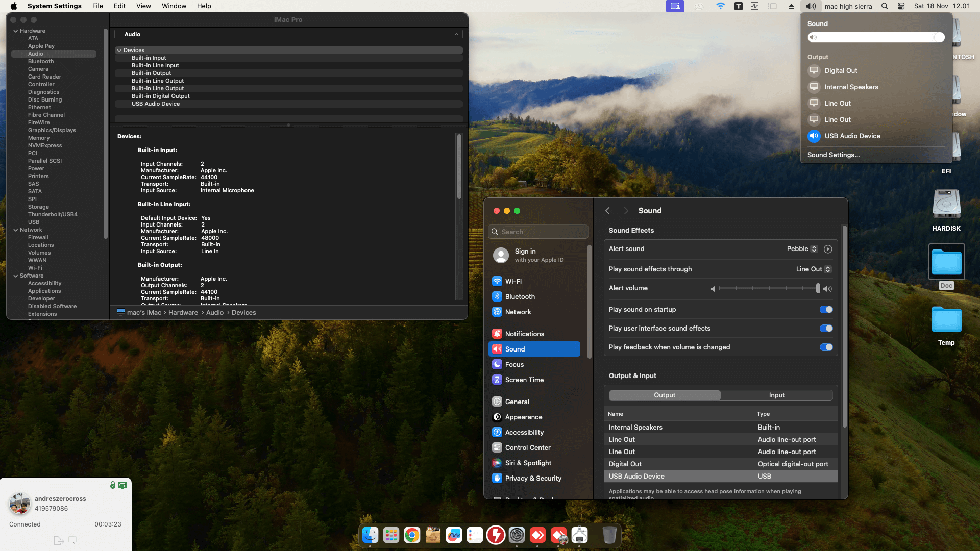Click the red lightning bolt Dock icon
Viewport: 980px width, 551px height.
[x=496, y=535]
